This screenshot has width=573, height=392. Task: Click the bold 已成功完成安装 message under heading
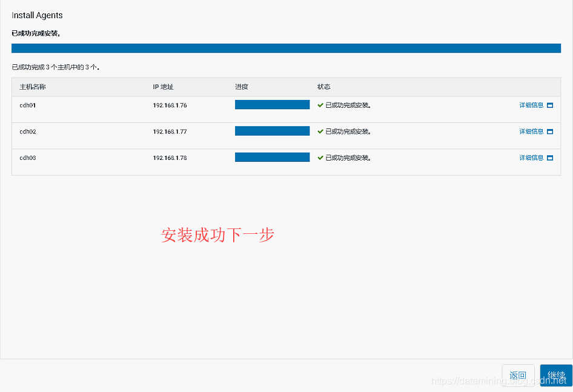(x=36, y=34)
